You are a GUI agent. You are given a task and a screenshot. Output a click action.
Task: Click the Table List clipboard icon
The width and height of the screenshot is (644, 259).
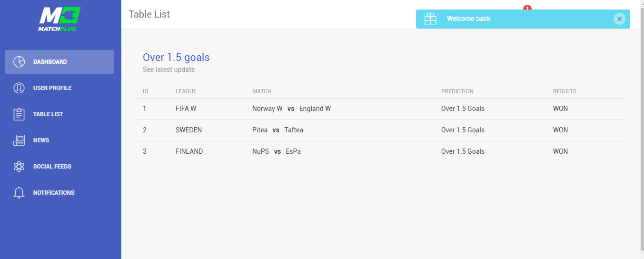coord(19,114)
